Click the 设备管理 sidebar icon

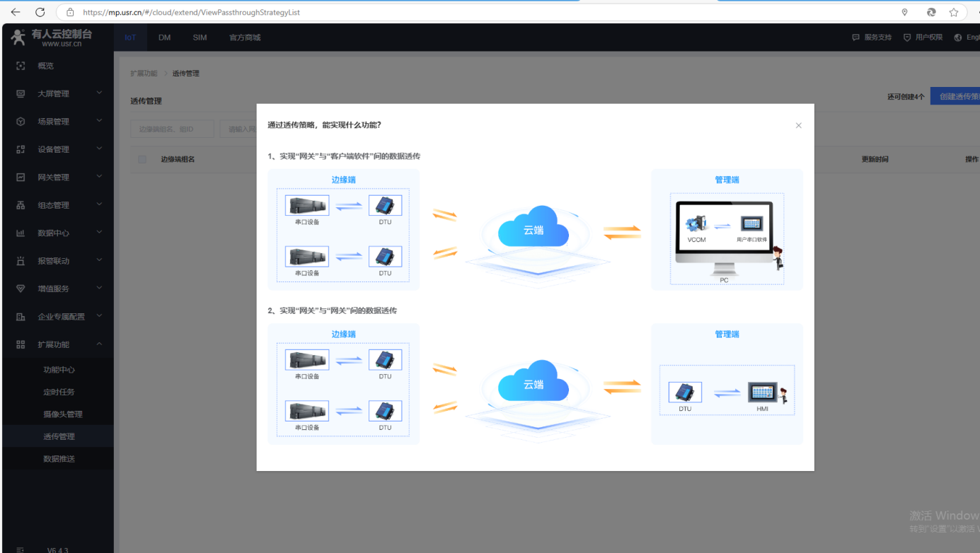21,149
